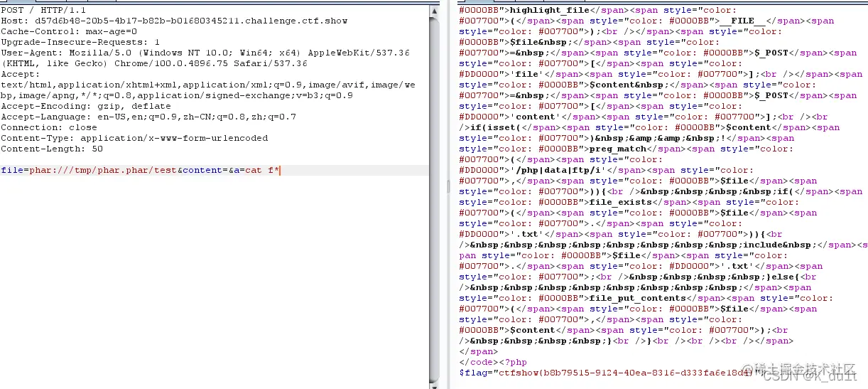Image resolution: width=868 pixels, height=389 pixels.
Task: Click the "Connection: close" header line
Action: click(49, 127)
